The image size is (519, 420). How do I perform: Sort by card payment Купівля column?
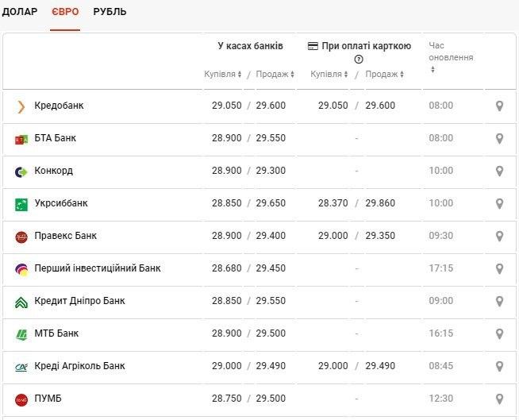pyautogui.click(x=329, y=74)
